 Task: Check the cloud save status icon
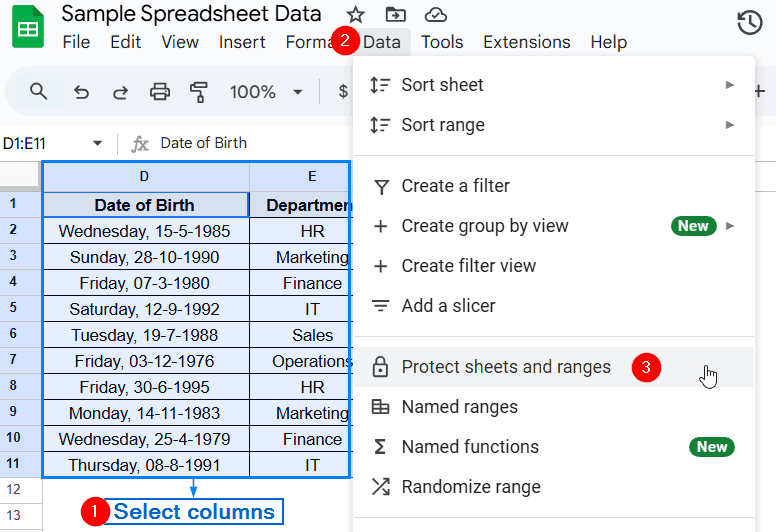pyautogui.click(x=436, y=15)
